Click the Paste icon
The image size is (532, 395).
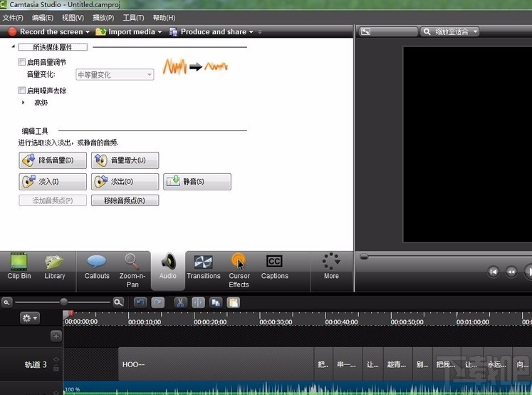click(x=234, y=302)
